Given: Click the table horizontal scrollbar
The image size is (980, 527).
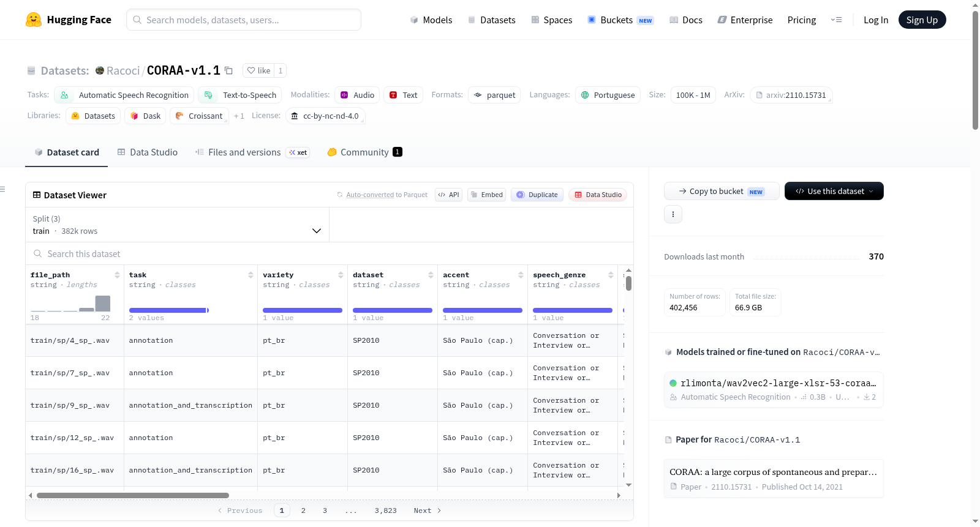Looking at the screenshot, I should click(x=133, y=495).
